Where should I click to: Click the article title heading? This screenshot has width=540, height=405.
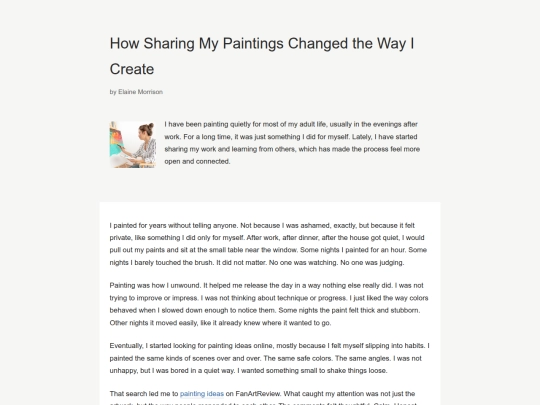[262, 56]
